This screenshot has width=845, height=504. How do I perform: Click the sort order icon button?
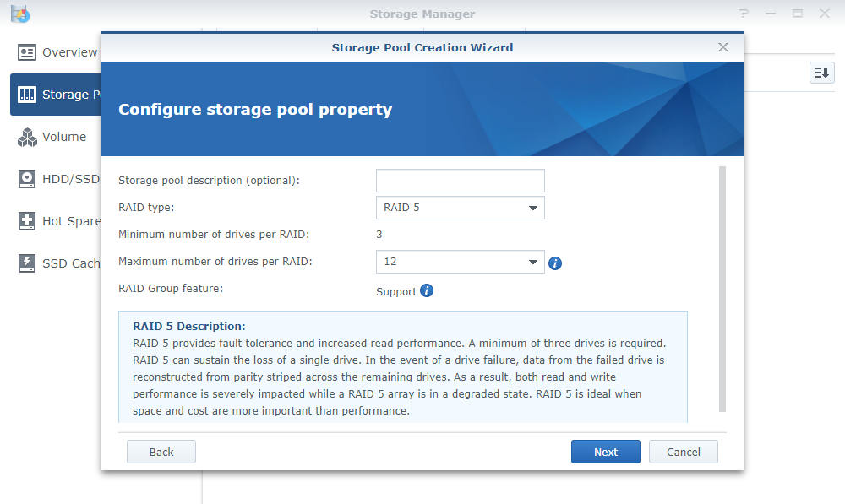click(x=821, y=73)
